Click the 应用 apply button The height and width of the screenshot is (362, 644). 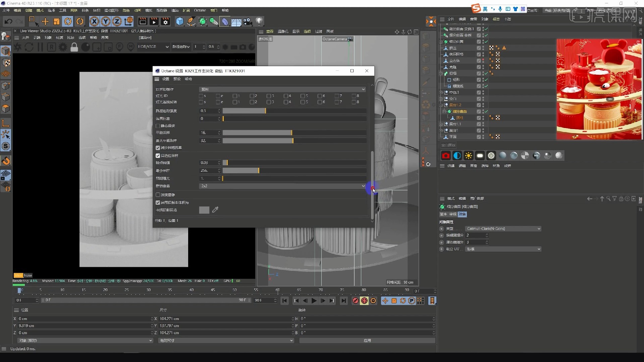pos(367,341)
